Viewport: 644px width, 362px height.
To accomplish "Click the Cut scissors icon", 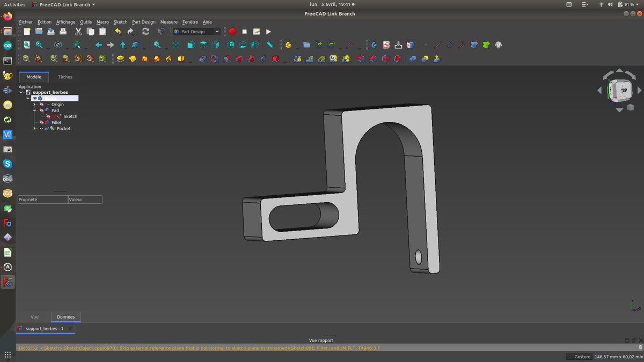I will coord(78,32).
